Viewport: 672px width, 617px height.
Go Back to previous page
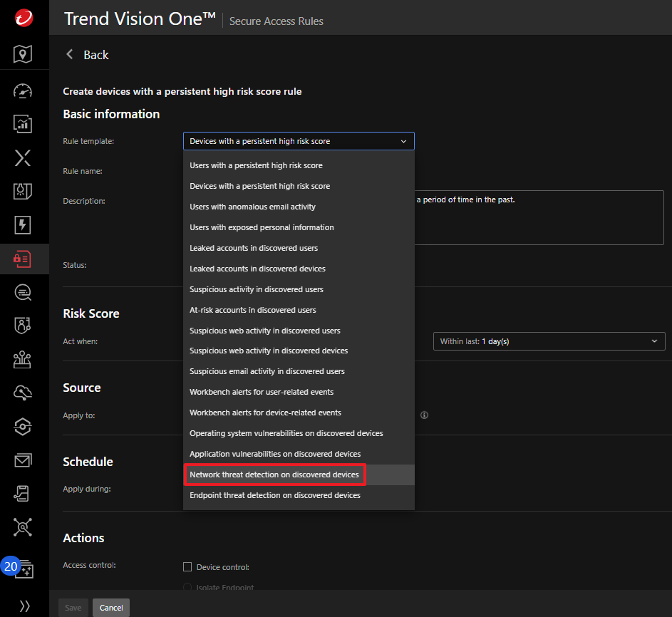(x=87, y=55)
